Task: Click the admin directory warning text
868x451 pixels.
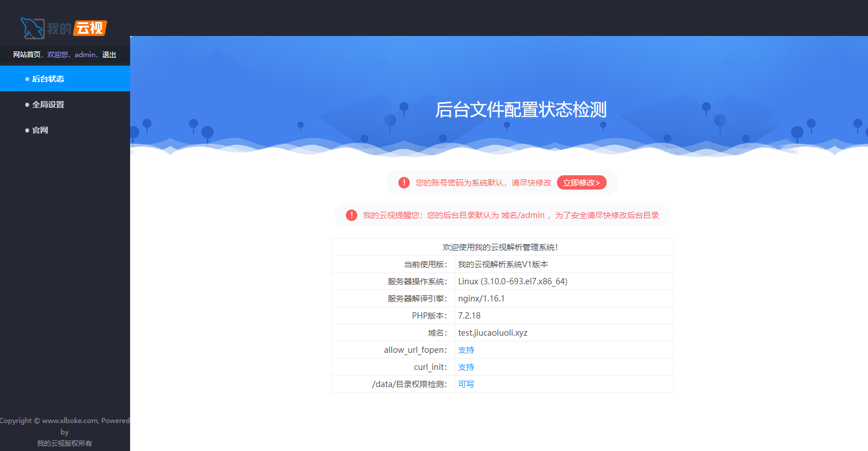Action: point(511,215)
